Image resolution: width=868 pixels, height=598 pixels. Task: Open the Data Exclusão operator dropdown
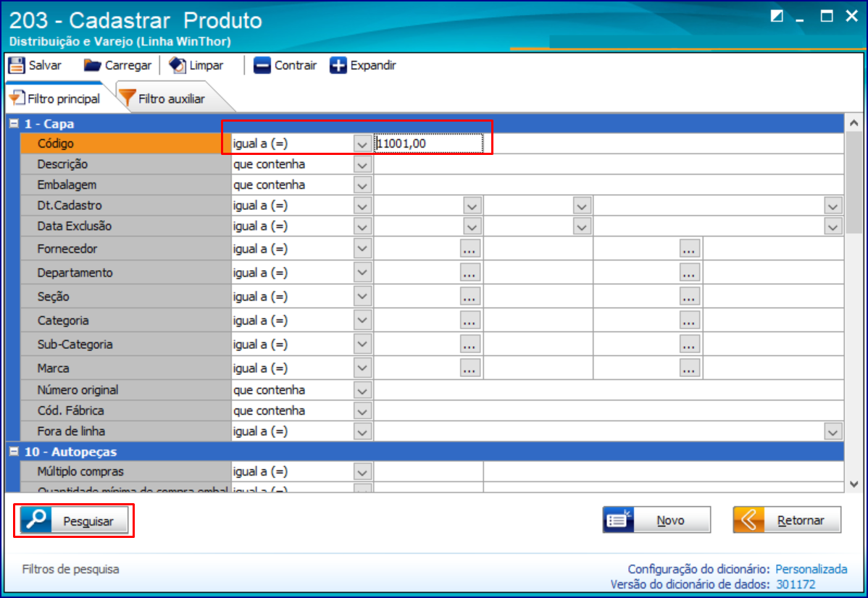(x=362, y=227)
